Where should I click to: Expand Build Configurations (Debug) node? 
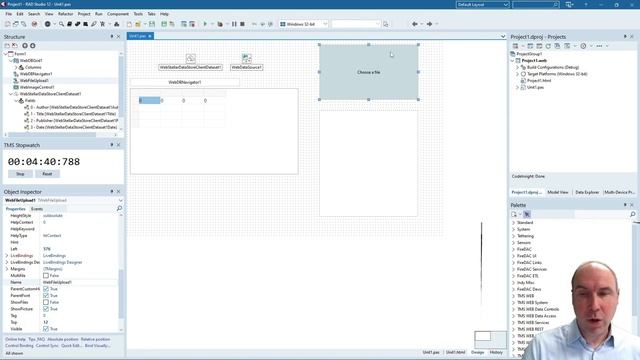[x=518, y=67]
